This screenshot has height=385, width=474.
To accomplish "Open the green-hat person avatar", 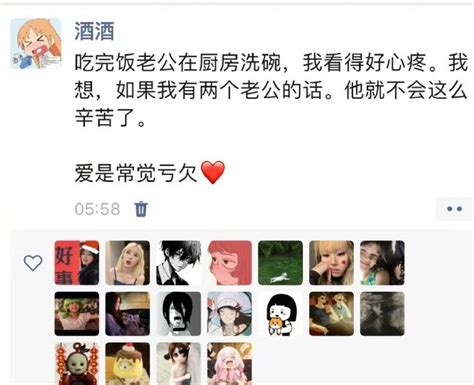I will tap(77, 314).
